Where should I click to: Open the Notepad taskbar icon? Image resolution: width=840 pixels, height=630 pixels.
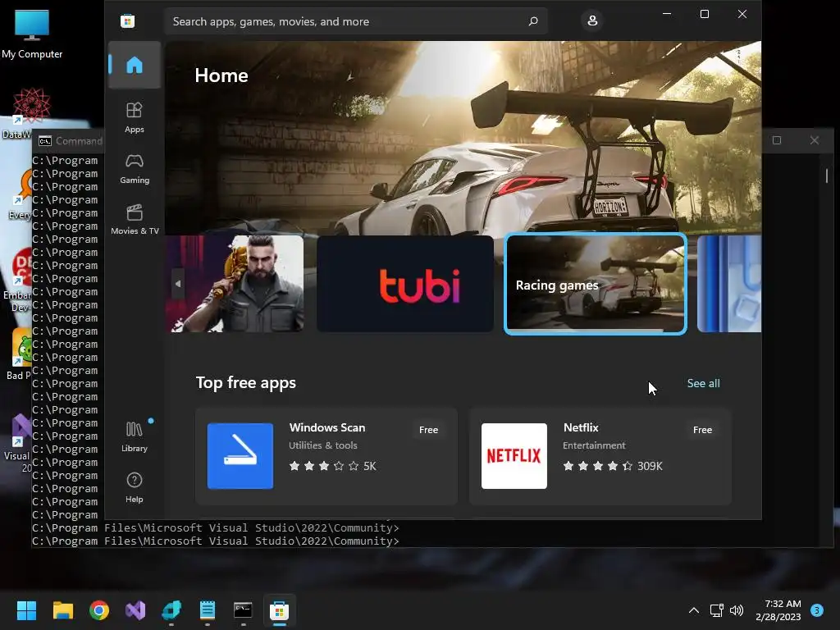[208, 610]
